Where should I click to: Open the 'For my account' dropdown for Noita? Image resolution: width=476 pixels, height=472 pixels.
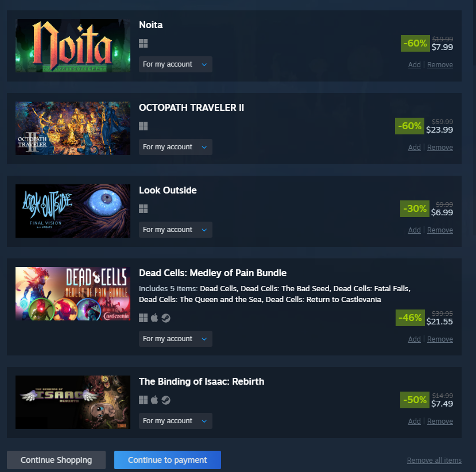pyautogui.click(x=176, y=64)
